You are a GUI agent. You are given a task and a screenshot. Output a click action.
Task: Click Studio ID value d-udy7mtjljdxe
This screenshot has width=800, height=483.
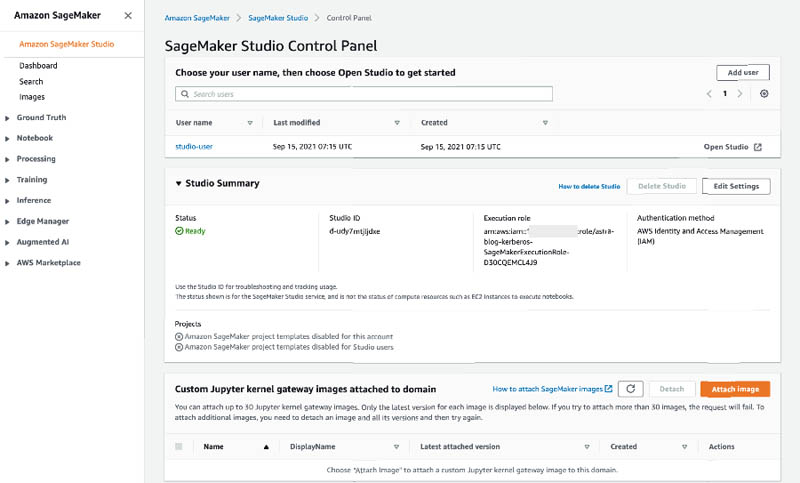click(355, 232)
